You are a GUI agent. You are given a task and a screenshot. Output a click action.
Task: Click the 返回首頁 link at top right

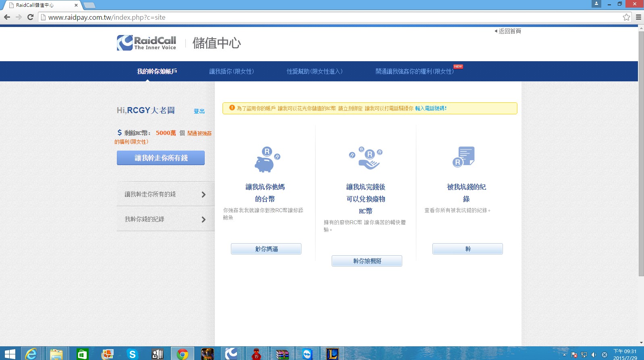point(509,31)
